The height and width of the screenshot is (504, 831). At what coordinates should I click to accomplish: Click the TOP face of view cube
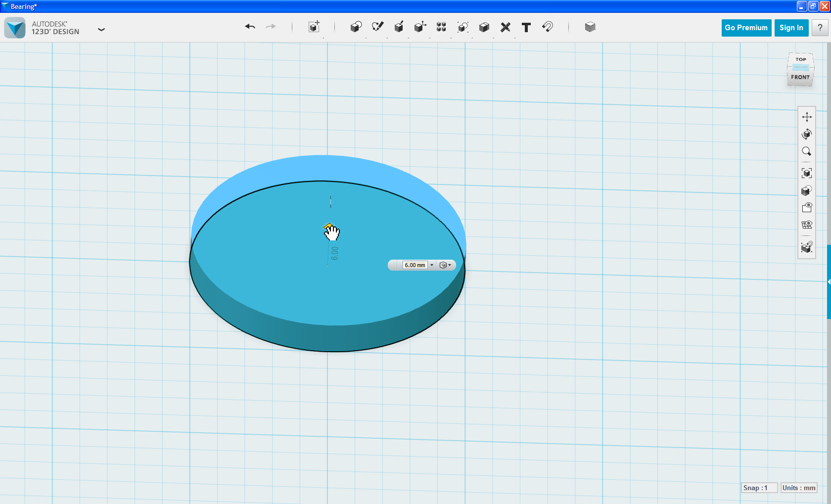[801, 59]
